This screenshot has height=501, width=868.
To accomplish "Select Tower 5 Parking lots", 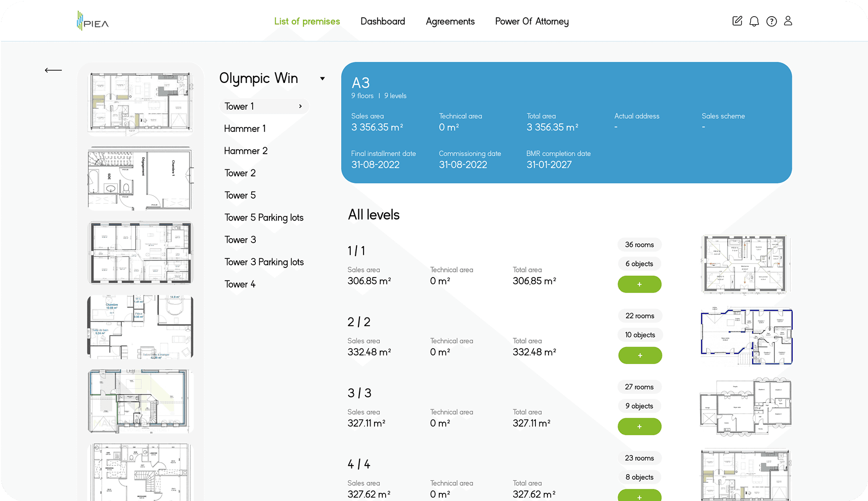I will pos(264,217).
